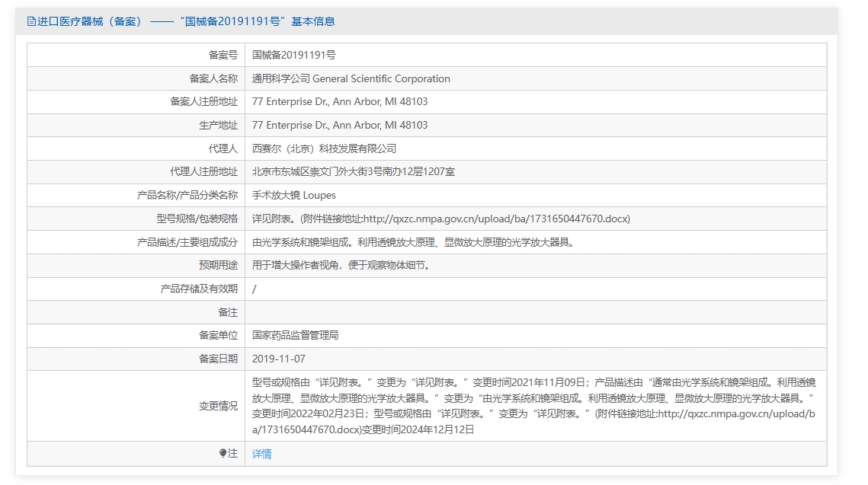The width and height of the screenshot is (868, 485).
Task: Click the 代理人注册地址 row label
Action: [x=203, y=172]
